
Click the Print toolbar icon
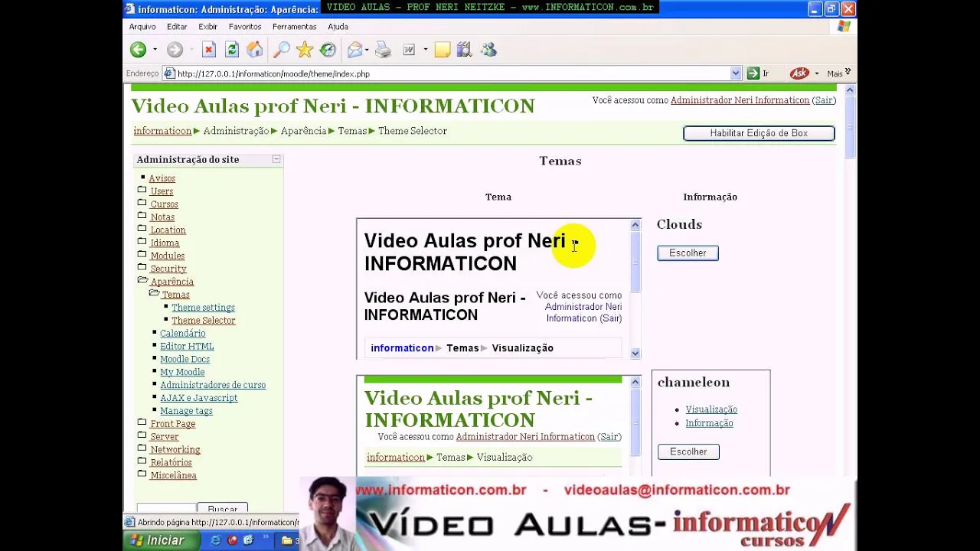tap(383, 50)
